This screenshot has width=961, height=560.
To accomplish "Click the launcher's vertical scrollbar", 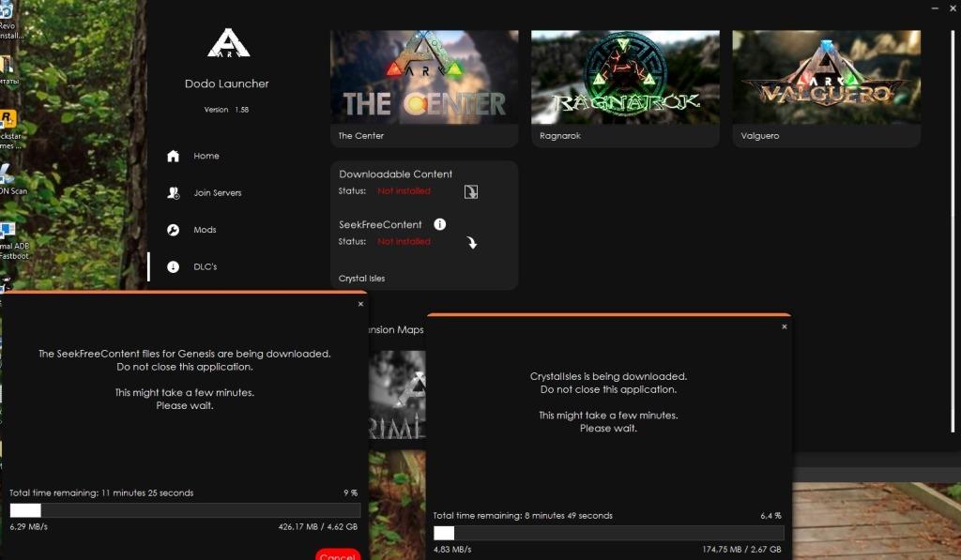I will coord(953,230).
